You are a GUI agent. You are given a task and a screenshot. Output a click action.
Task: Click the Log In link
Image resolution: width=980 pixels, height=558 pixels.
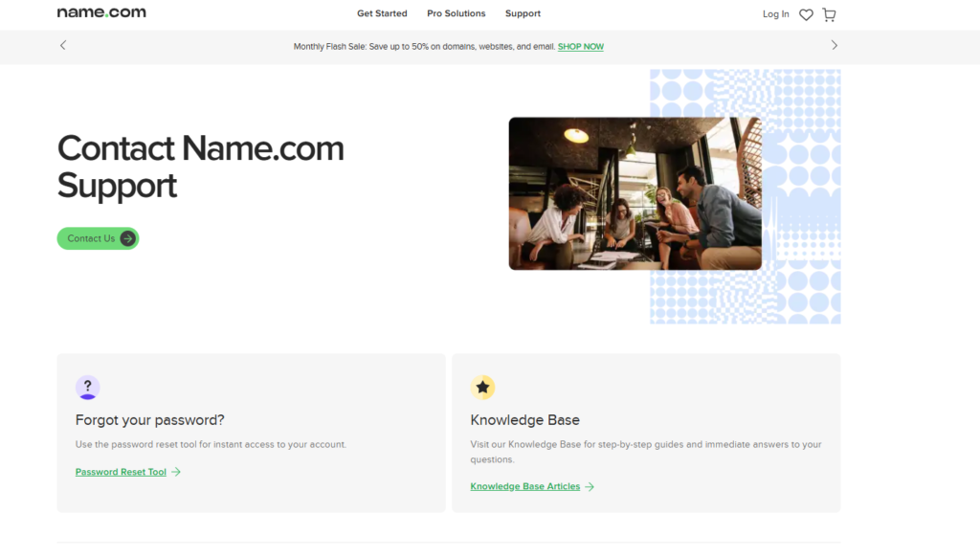point(775,13)
